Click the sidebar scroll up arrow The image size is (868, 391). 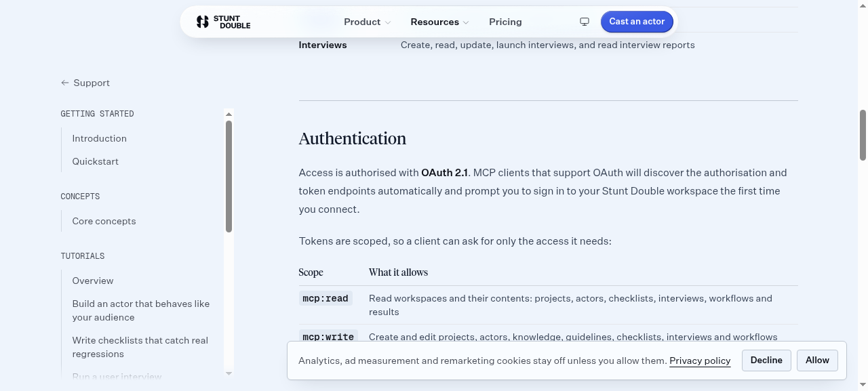coord(229,114)
